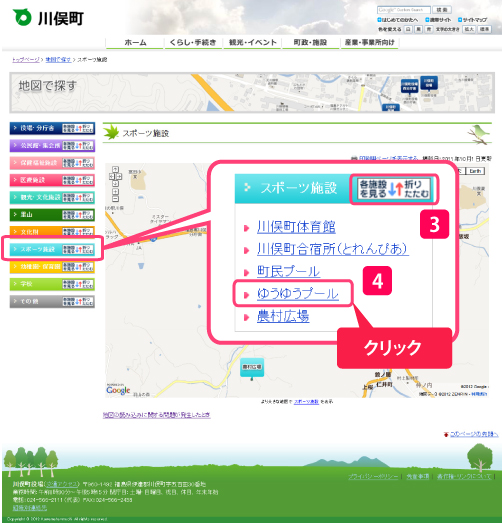Open the 町政・施設 tab
This screenshot has width=502, height=524.
coord(310,43)
